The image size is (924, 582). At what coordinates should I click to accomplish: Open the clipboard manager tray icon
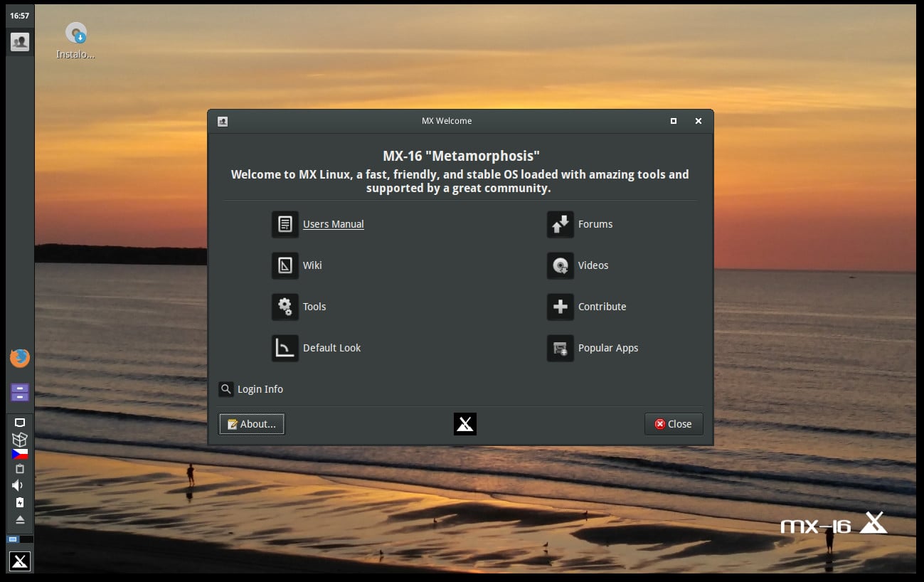coord(20,469)
